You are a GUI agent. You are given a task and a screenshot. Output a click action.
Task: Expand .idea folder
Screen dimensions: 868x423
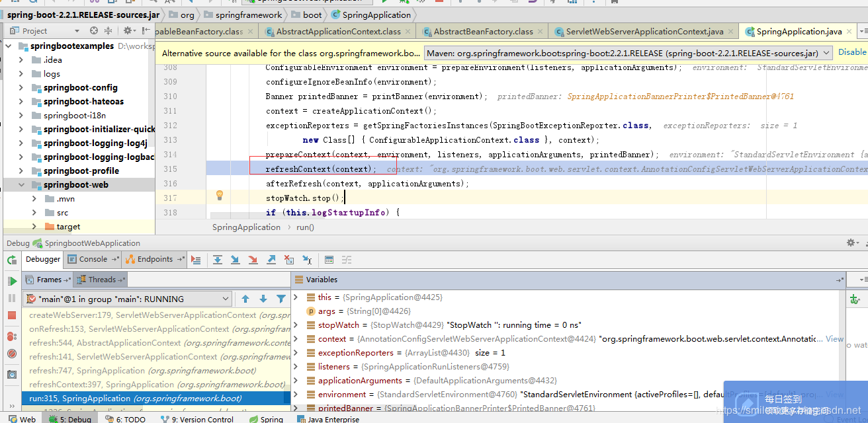[x=21, y=60]
